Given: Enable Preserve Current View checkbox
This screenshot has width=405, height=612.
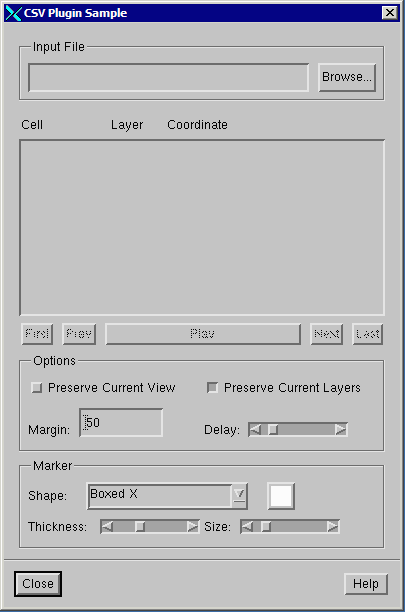Looking at the screenshot, I should click(37, 388).
